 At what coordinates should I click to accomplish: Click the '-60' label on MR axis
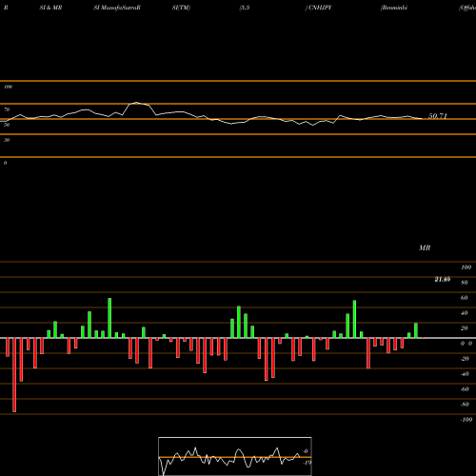(x=465, y=389)
